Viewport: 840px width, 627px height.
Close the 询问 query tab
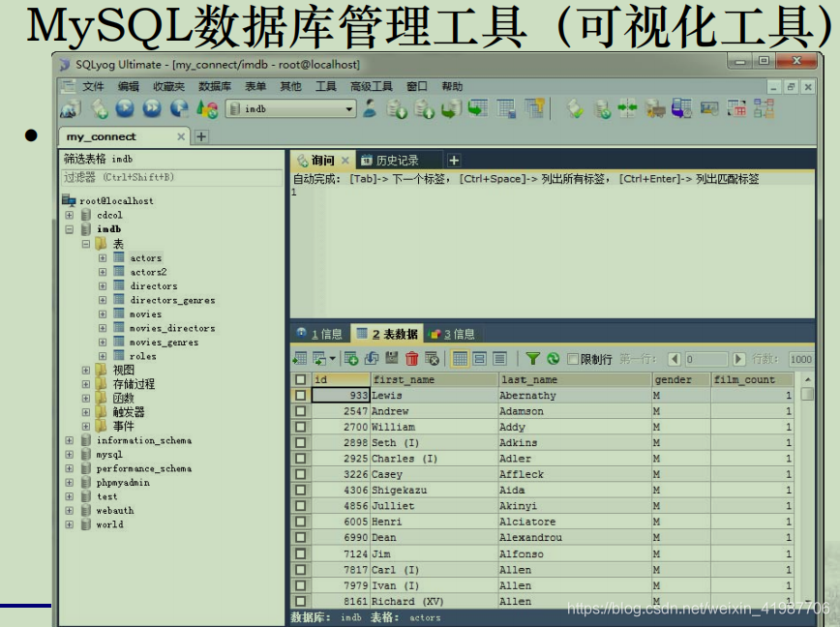[345, 160]
